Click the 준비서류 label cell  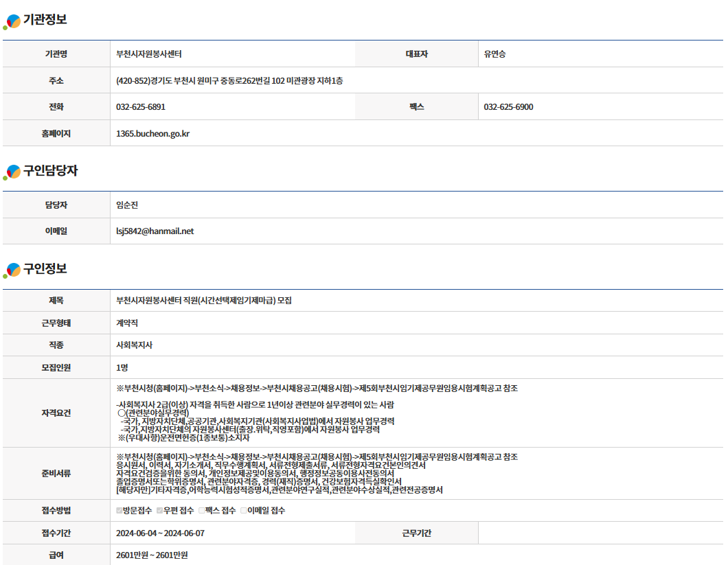(x=56, y=474)
